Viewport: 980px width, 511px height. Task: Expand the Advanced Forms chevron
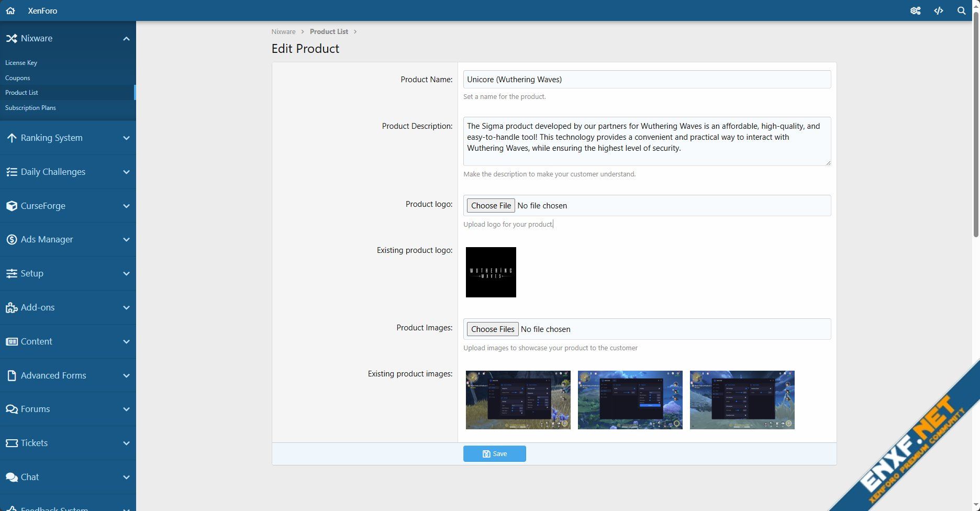126,375
